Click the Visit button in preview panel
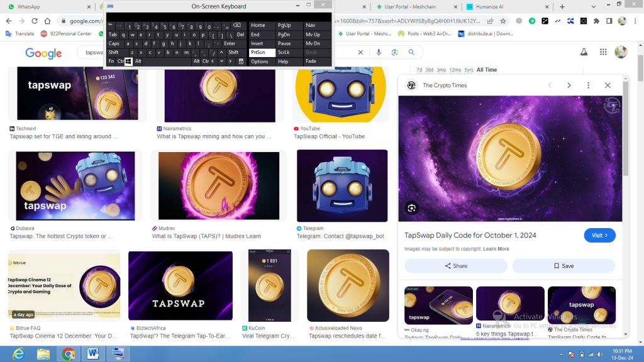Screen dimensions: 644x362 coord(599,235)
